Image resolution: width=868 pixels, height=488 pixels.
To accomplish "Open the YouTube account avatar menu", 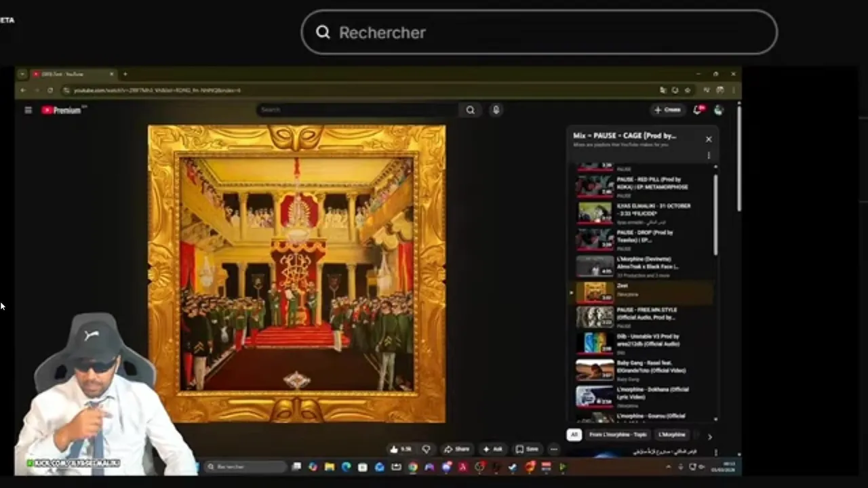I will tap(719, 110).
